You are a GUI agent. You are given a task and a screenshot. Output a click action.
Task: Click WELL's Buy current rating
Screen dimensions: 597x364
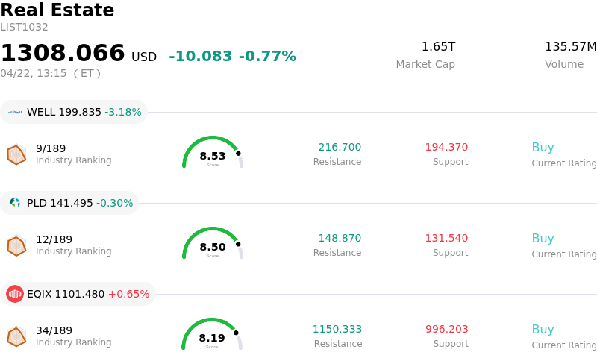pos(543,148)
